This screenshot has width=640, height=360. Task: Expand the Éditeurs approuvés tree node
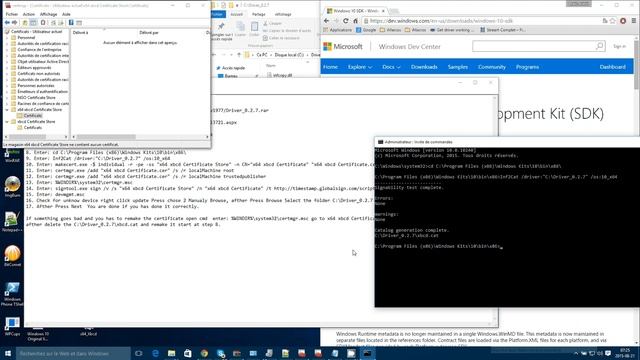point(7,67)
